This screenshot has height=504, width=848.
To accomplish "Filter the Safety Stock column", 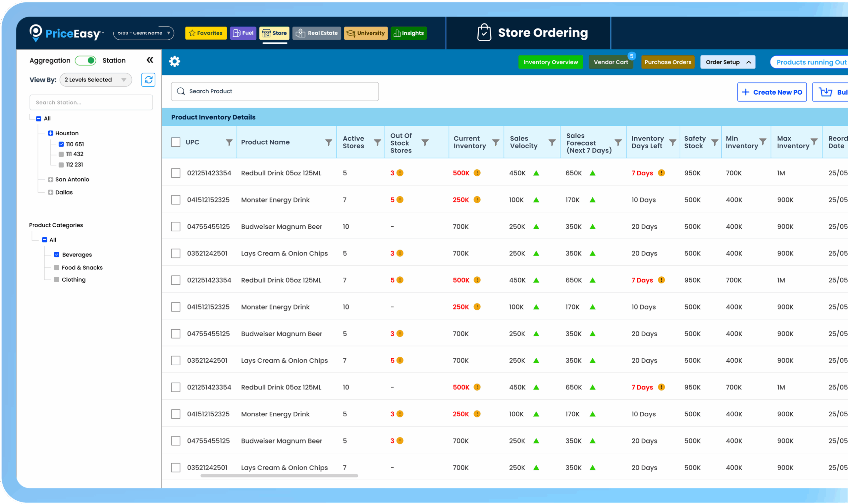I will [715, 142].
